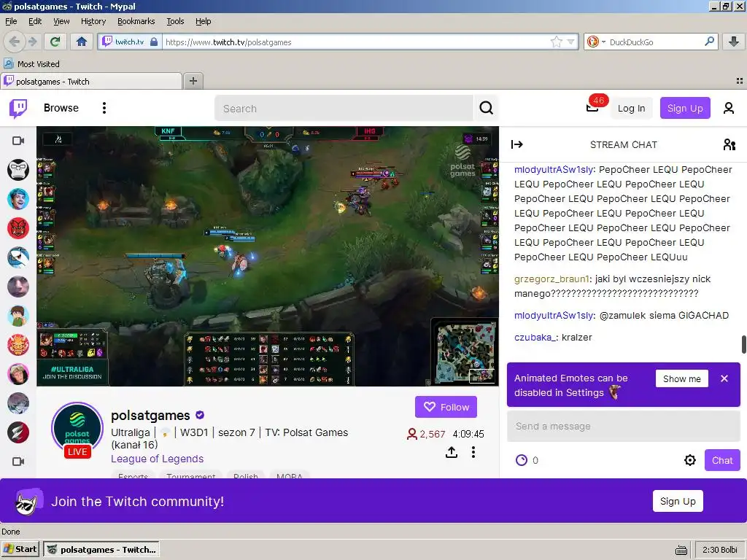Image resolution: width=747 pixels, height=560 pixels.
Task: Click the Chat send button
Action: coord(722,460)
